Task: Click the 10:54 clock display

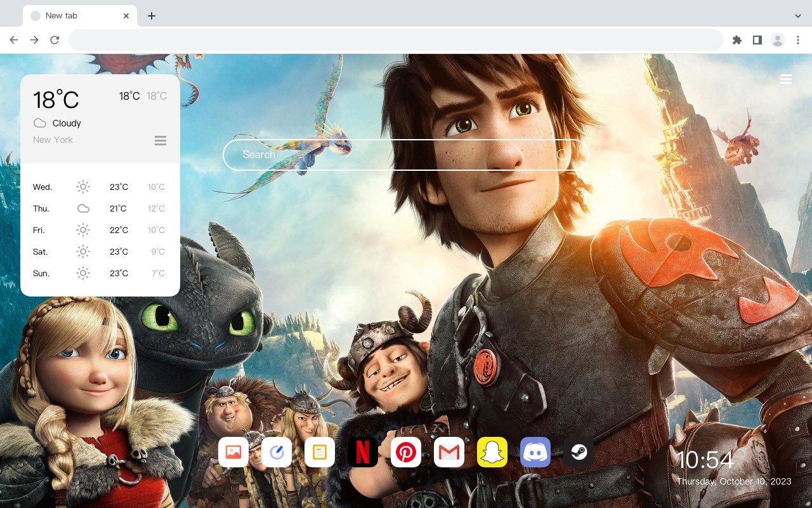Action: (x=705, y=460)
